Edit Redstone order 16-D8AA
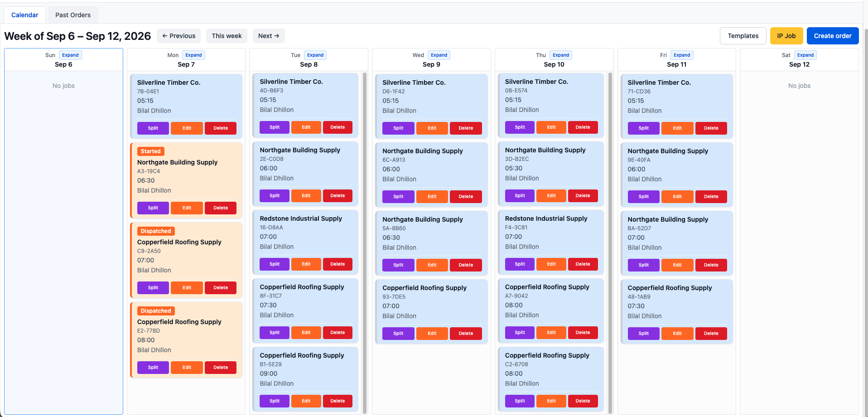 click(x=306, y=264)
